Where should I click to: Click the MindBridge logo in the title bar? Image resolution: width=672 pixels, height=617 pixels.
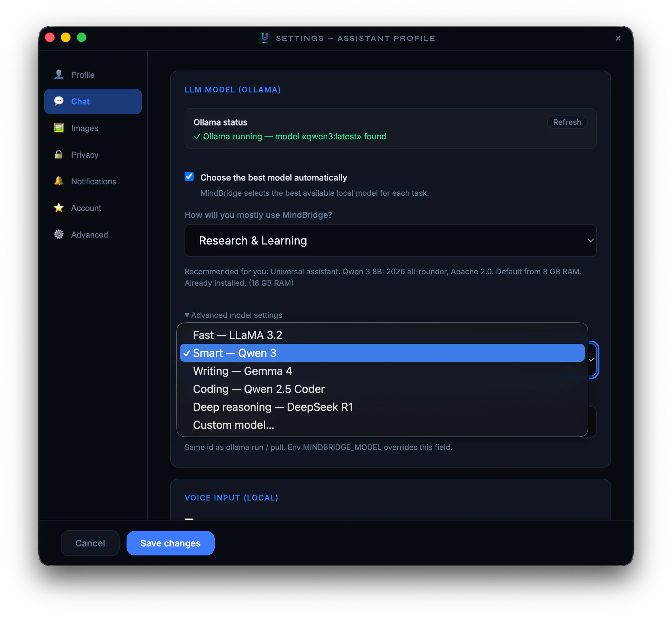pos(265,38)
